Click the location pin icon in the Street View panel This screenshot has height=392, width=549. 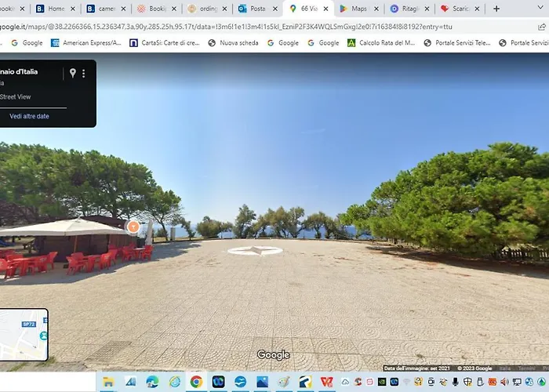click(72, 73)
